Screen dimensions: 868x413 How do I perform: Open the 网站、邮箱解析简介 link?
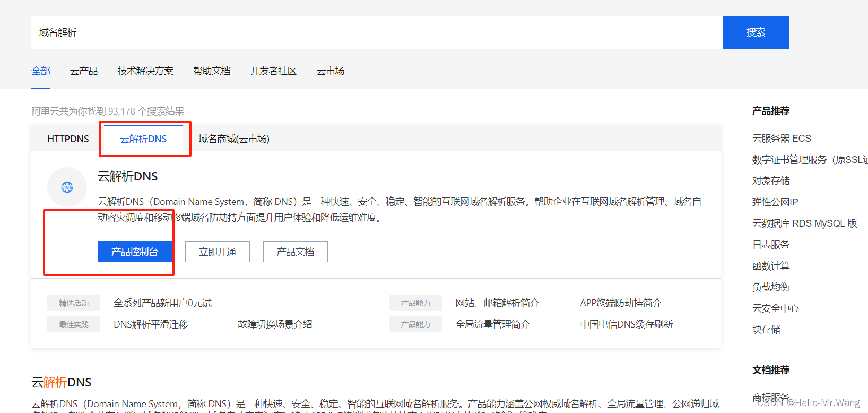click(497, 303)
